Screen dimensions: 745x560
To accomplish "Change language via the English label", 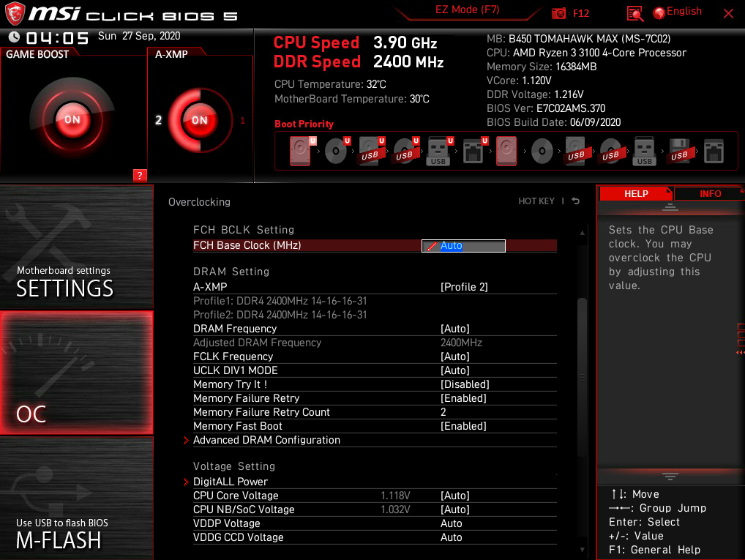I will click(684, 12).
